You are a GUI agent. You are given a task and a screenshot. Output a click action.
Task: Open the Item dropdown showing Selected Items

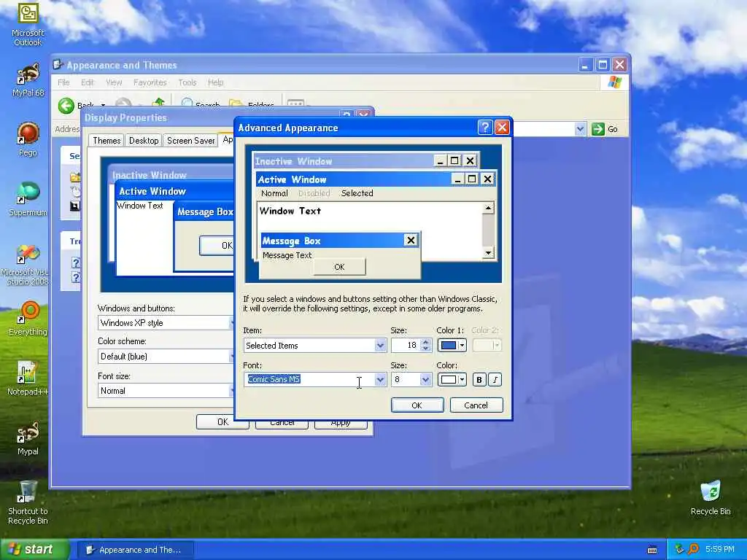(379, 345)
